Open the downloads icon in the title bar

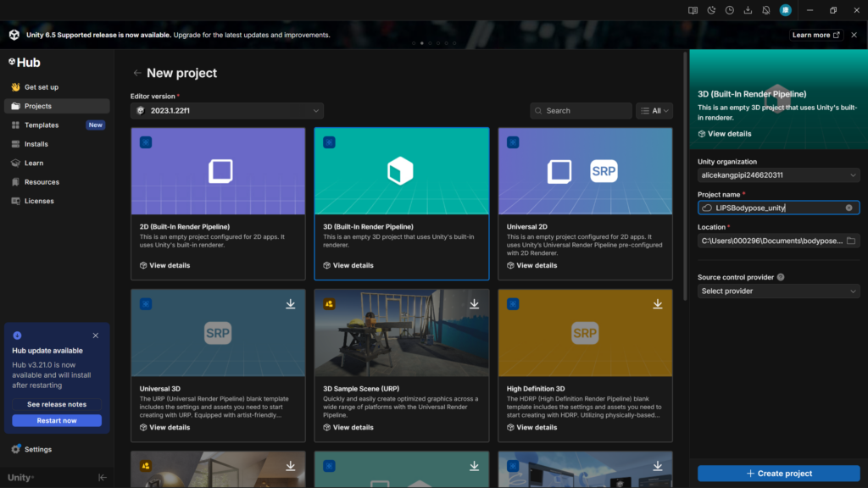coord(748,10)
